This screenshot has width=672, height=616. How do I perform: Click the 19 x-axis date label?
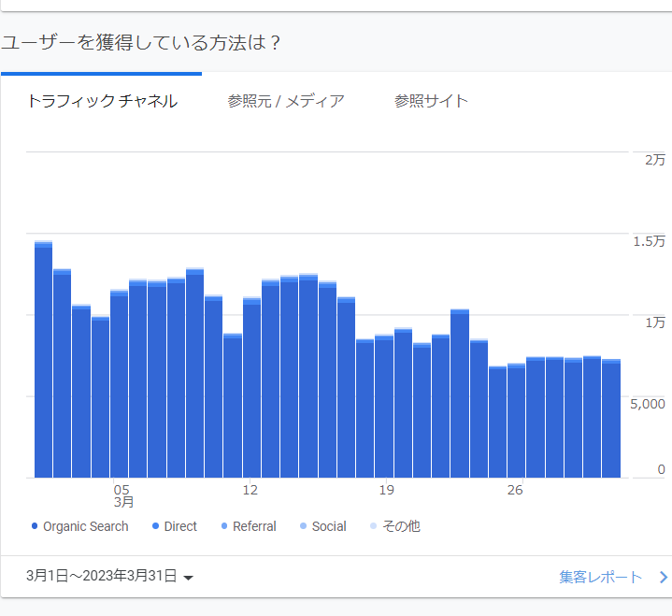point(387,490)
